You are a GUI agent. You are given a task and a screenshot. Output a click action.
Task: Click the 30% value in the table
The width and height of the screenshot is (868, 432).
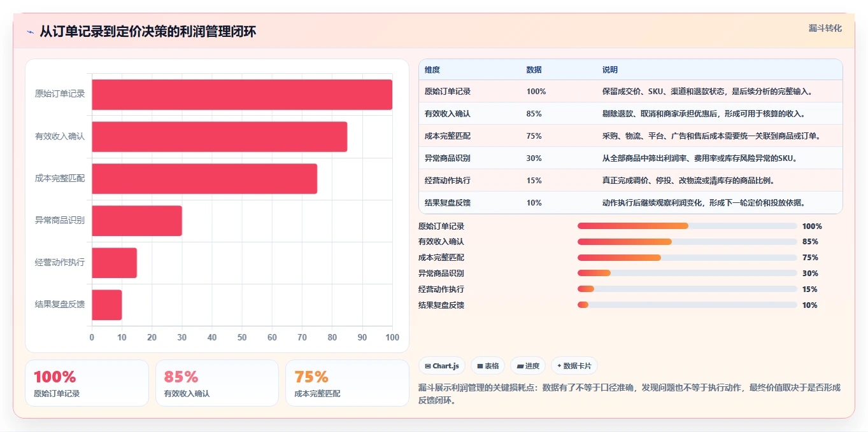point(534,158)
